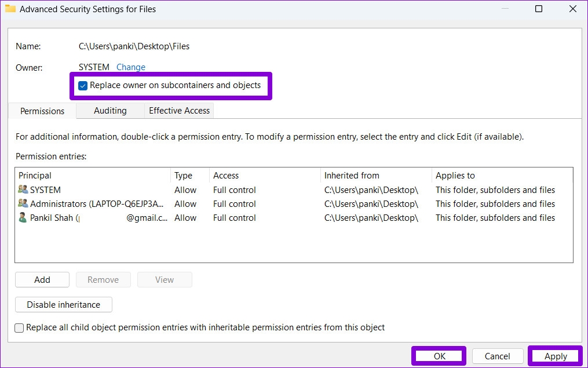
Task: Check Replace all child object permission entries
Action: pyautogui.click(x=19, y=328)
